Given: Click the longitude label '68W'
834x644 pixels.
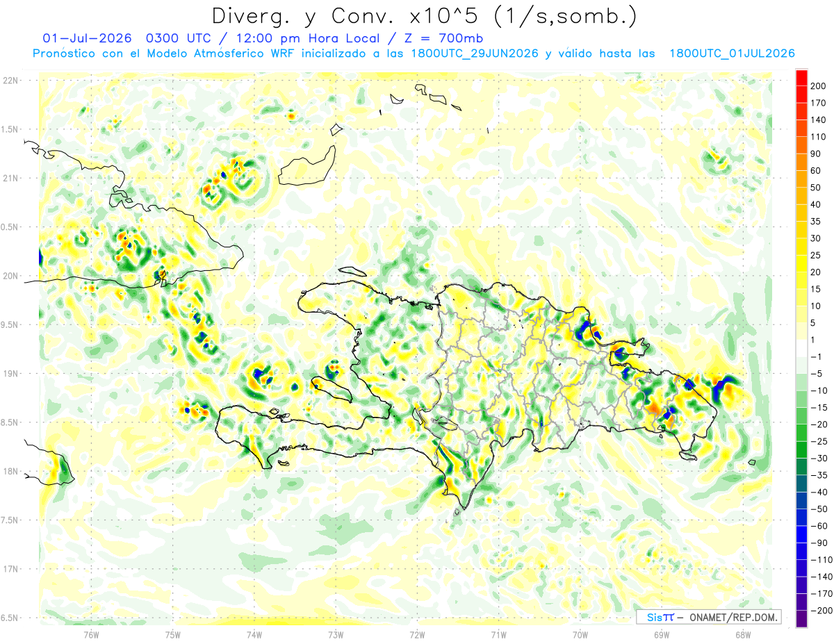Looking at the screenshot, I should 742,634.
